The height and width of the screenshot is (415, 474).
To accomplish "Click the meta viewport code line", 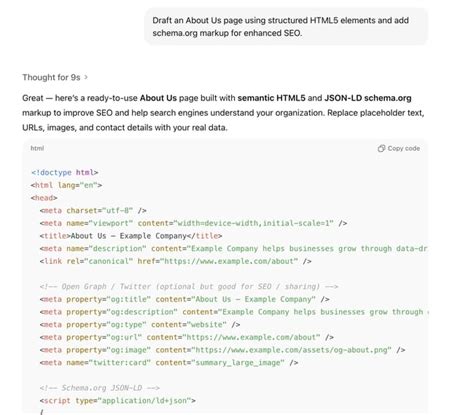I will coord(193,223).
